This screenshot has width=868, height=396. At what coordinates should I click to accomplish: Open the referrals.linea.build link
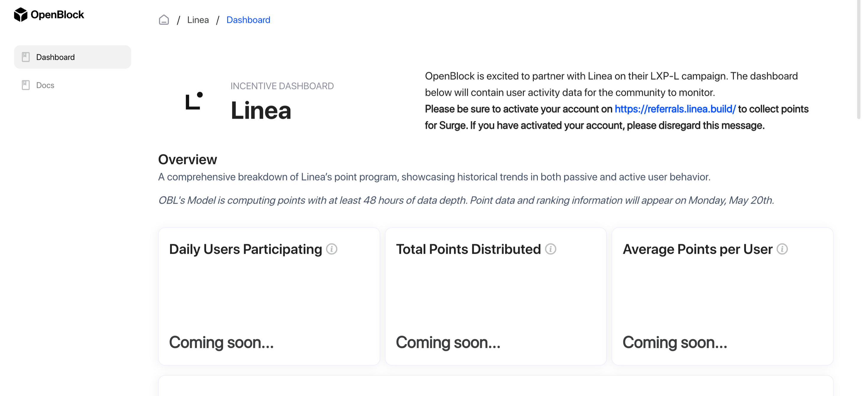tap(675, 109)
